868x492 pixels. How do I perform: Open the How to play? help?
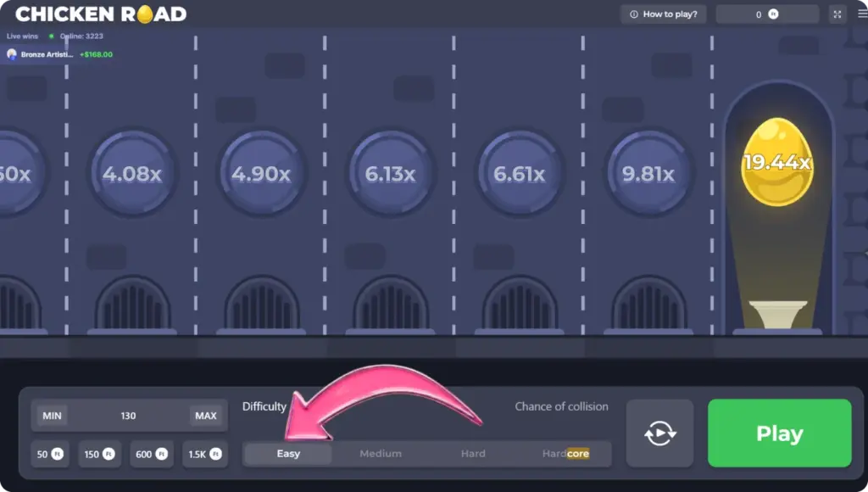pyautogui.click(x=663, y=14)
